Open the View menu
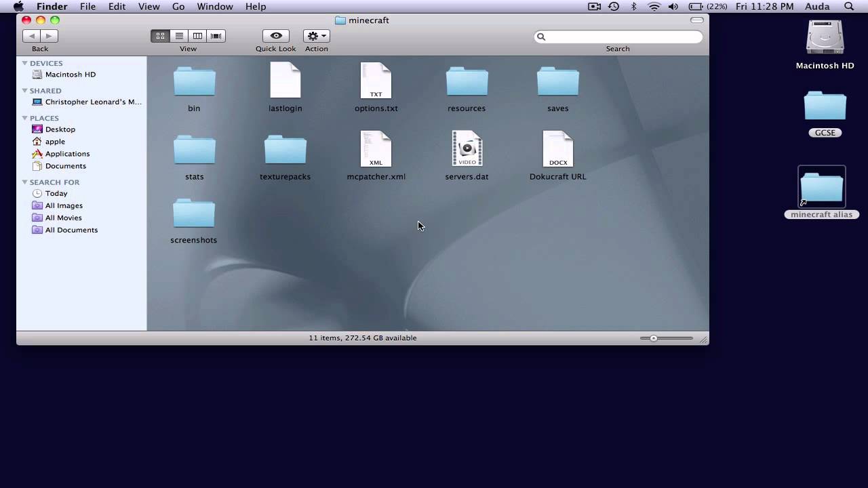The height and width of the screenshot is (488, 868). tap(149, 6)
